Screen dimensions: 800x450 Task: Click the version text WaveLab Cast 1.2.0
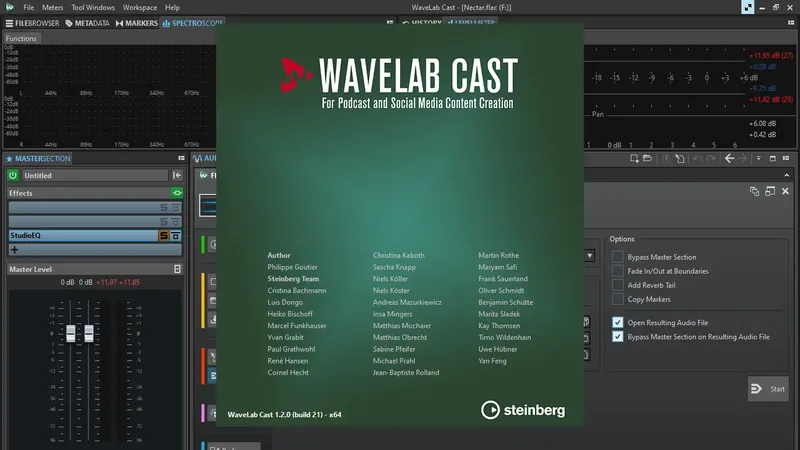[284, 415]
